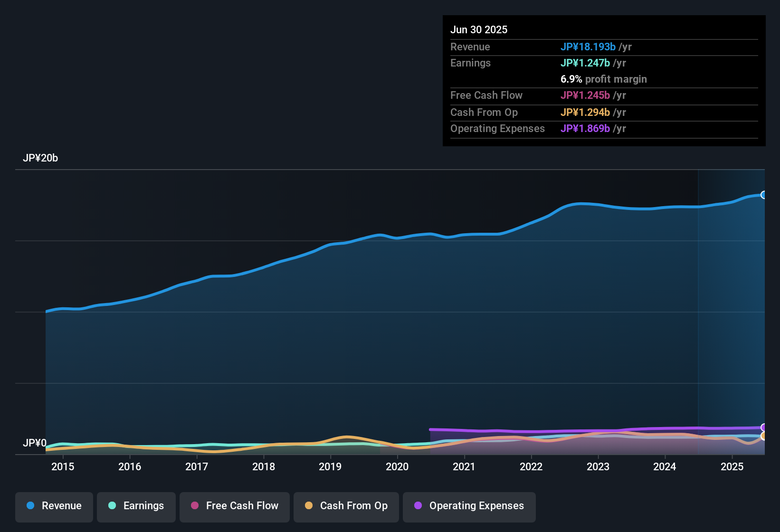Select the 2022 x-axis label
780x532 pixels.
click(x=531, y=466)
